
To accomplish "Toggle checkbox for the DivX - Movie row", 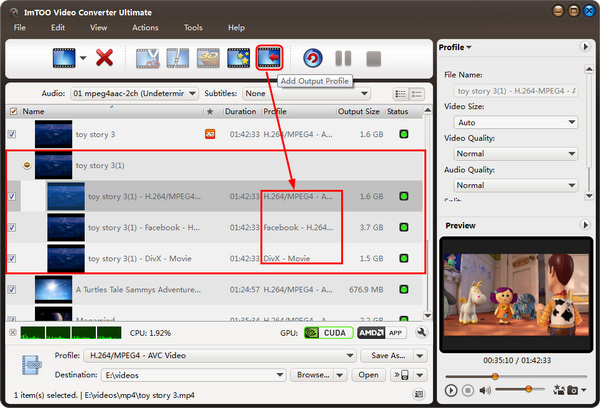I will pyautogui.click(x=12, y=258).
